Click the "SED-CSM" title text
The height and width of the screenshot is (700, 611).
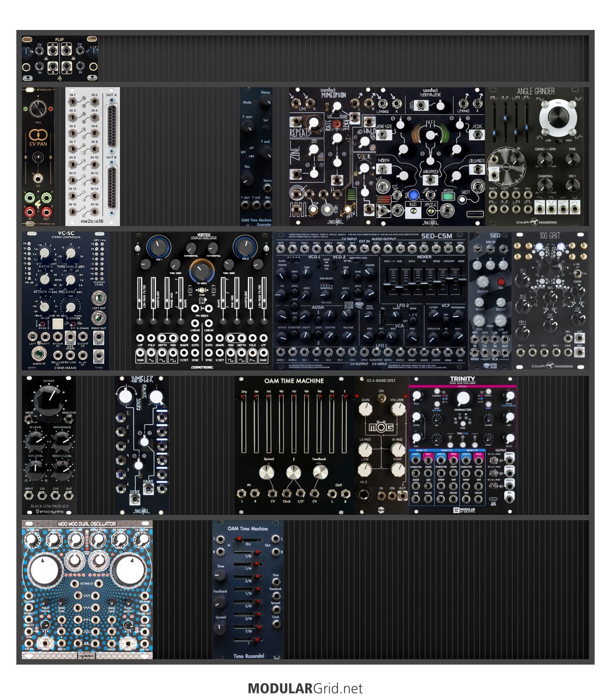point(438,236)
